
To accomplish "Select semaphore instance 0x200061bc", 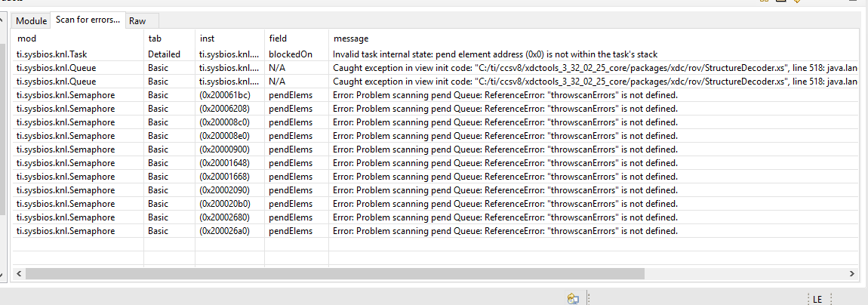I will 224,95.
